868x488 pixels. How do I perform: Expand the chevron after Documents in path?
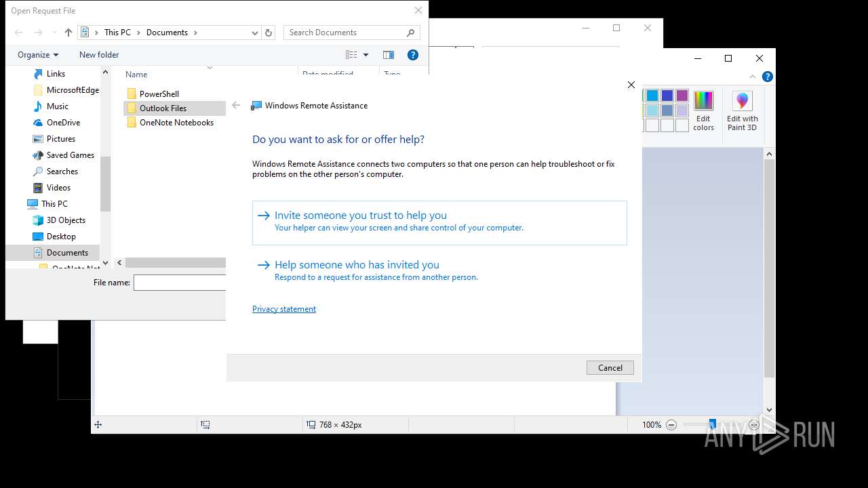tap(196, 33)
